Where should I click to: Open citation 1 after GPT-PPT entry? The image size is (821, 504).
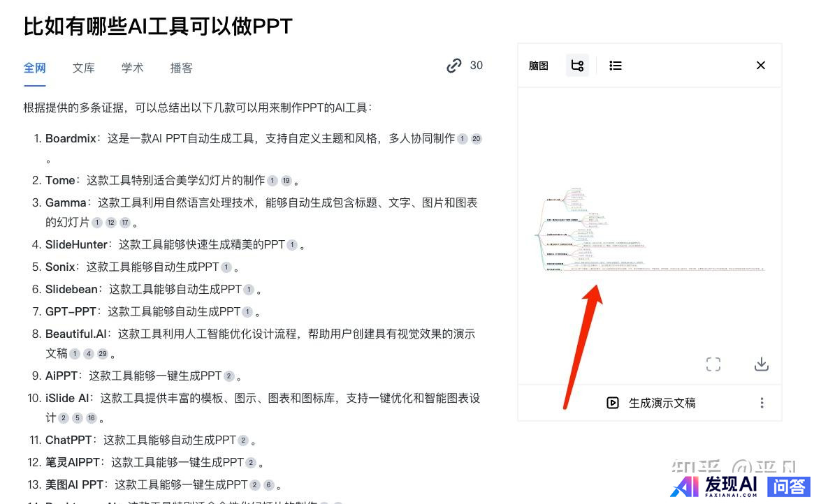247,312
